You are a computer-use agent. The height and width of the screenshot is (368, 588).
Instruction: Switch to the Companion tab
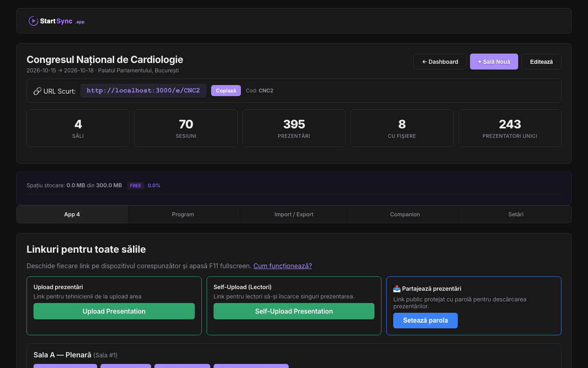pos(405,214)
